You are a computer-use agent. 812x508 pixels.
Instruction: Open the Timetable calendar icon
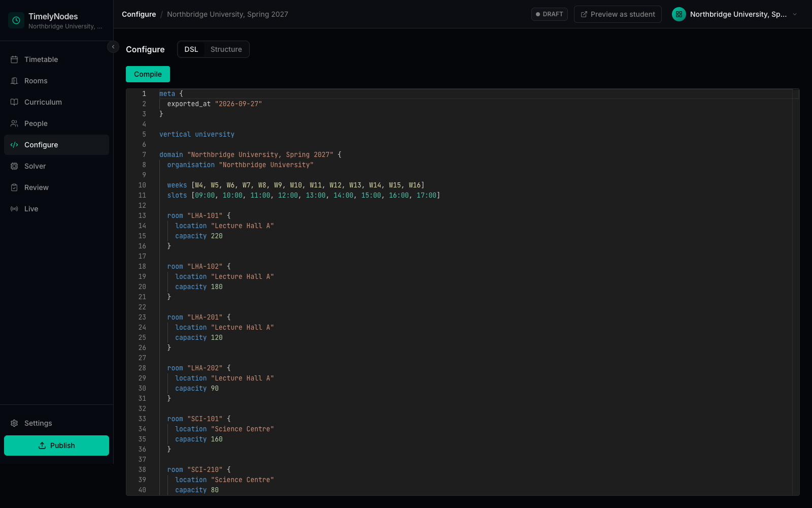pos(14,59)
